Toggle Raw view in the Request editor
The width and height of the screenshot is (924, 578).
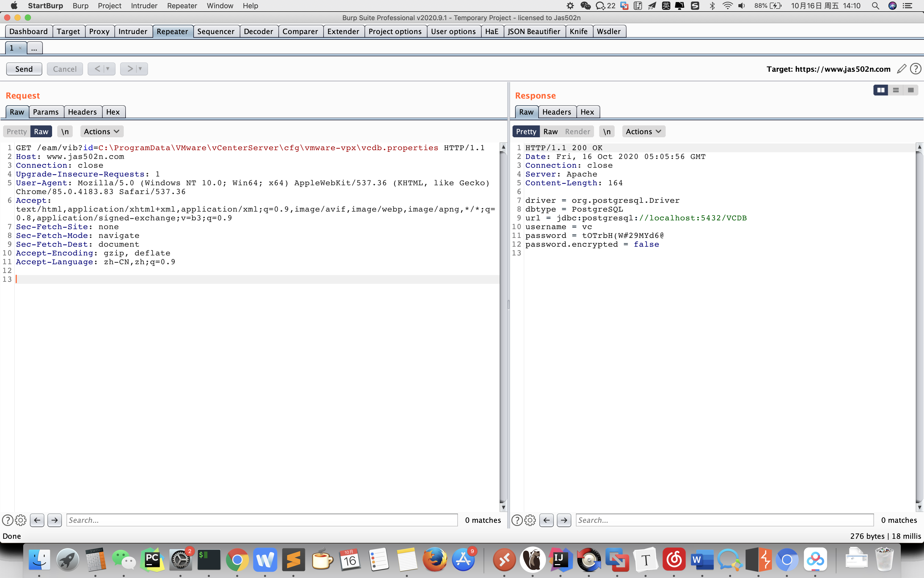(41, 132)
